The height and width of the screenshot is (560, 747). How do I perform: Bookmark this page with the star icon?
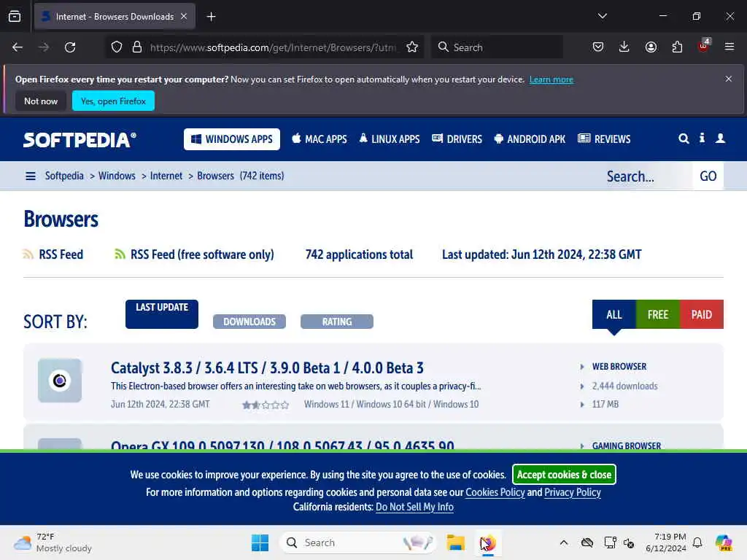point(412,47)
